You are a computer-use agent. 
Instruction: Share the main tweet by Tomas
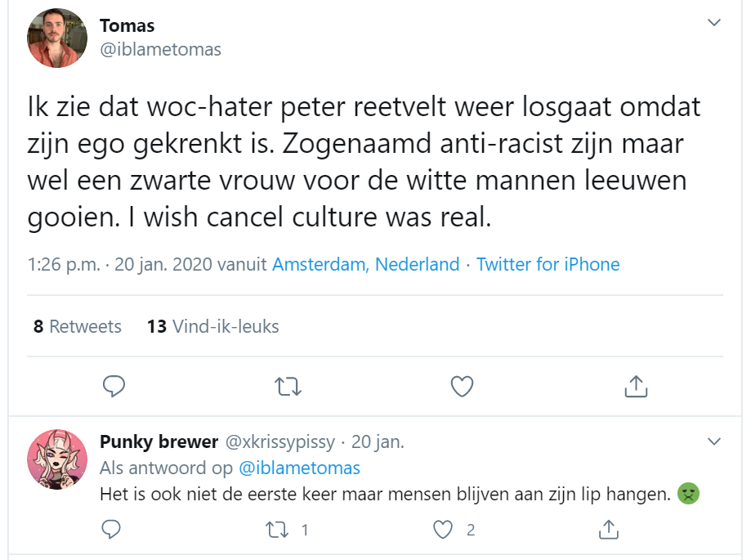point(636,386)
